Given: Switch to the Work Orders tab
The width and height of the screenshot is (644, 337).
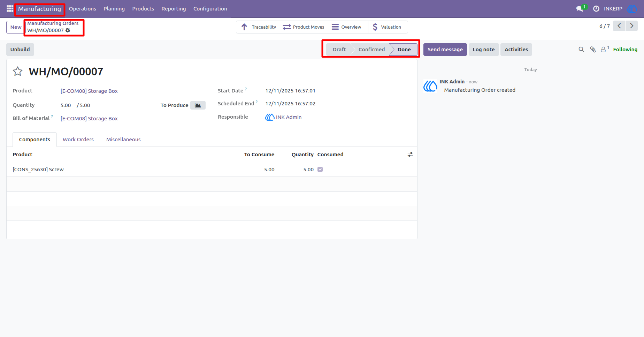Looking at the screenshot, I should click(x=78, y=140).
